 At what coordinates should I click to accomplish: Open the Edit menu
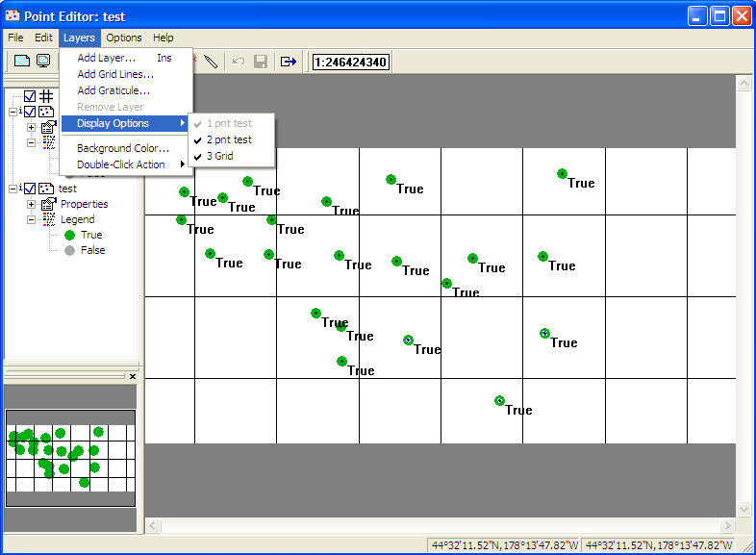point(43,38)
